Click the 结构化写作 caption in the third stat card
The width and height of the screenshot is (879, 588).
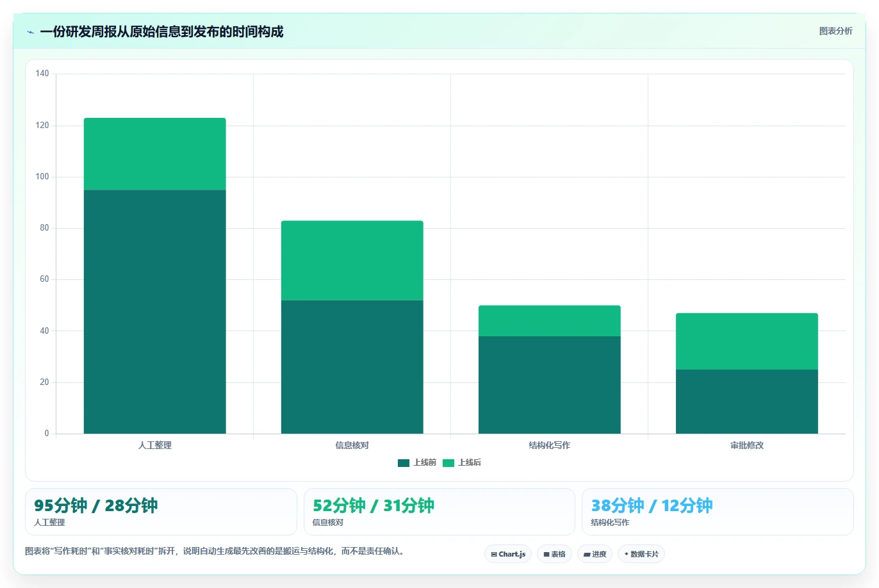pos(610,523)
